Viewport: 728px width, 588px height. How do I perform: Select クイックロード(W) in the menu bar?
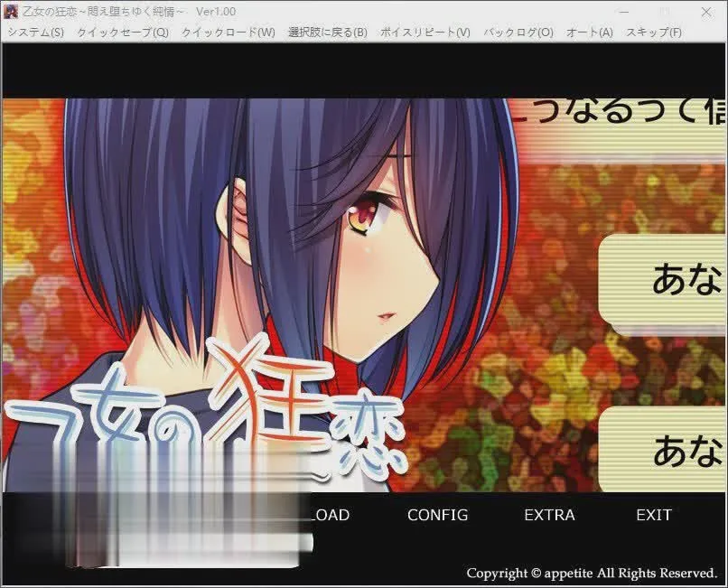(x=228, y=32)
